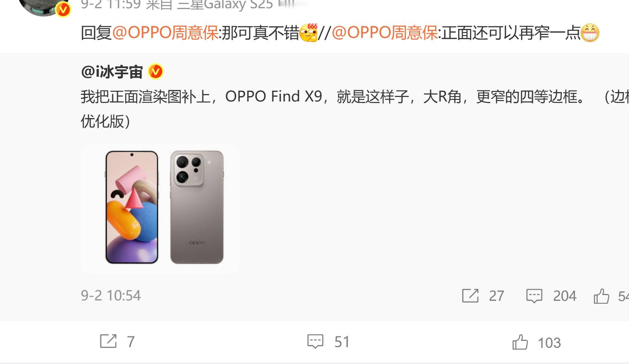Click the quoted post timestamp 9-2 10:54
The image size is (629, 364).
coord(111,295)
